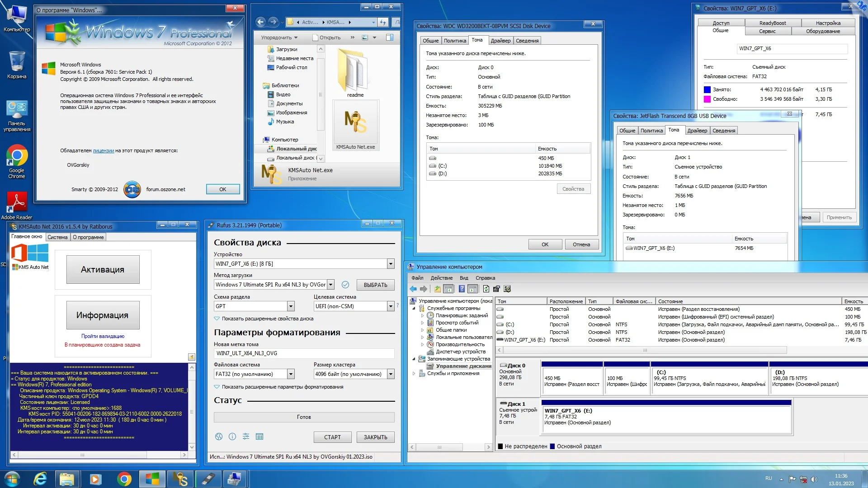Open the FAT32 file system dropdown

[291, 374]
